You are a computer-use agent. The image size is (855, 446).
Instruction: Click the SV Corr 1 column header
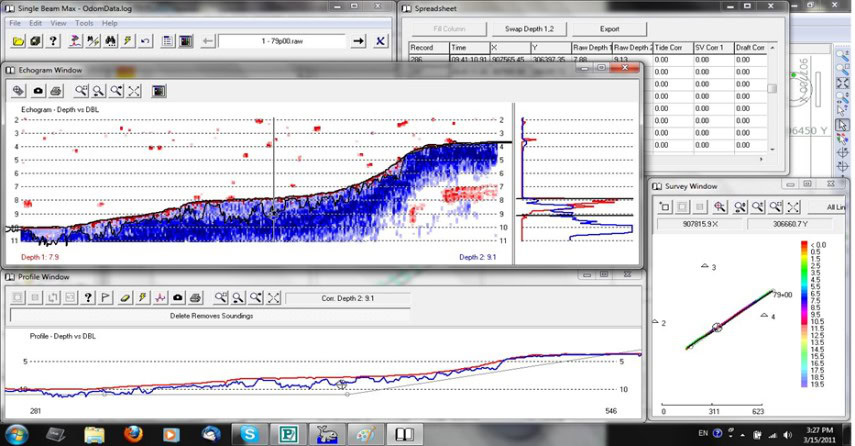713,47
